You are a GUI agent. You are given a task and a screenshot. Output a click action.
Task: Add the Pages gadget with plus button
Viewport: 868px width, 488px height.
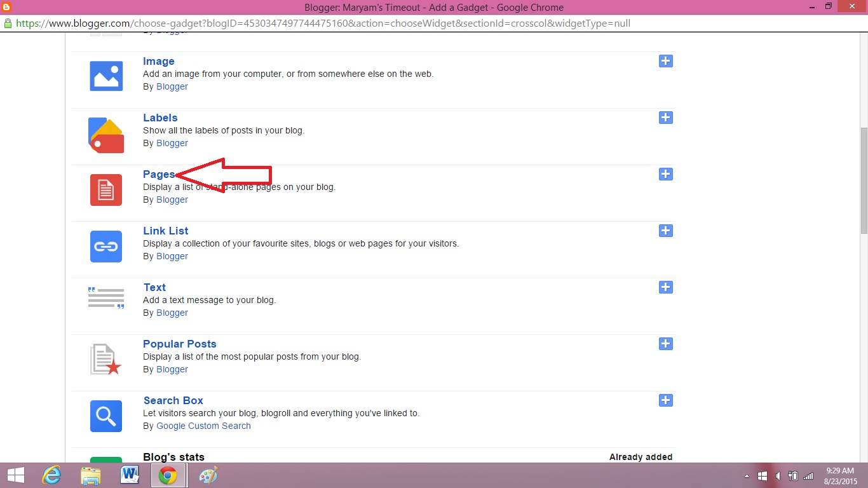click(665, 174)
